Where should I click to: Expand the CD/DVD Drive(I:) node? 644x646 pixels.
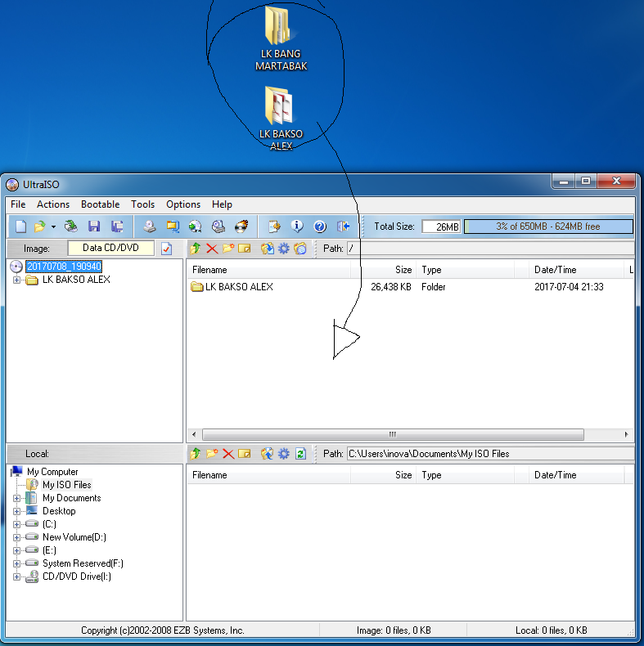[x=16, y=576]
